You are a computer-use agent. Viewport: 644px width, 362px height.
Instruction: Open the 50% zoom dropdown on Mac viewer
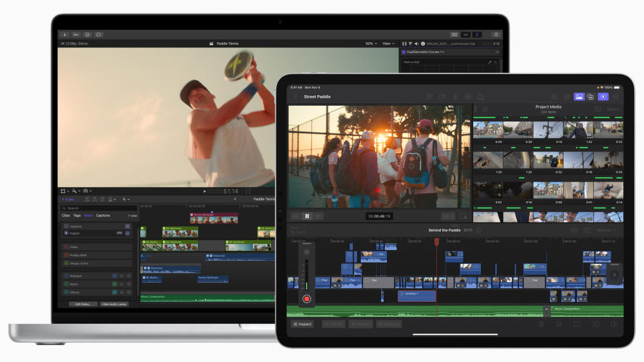tap(371, 44)
